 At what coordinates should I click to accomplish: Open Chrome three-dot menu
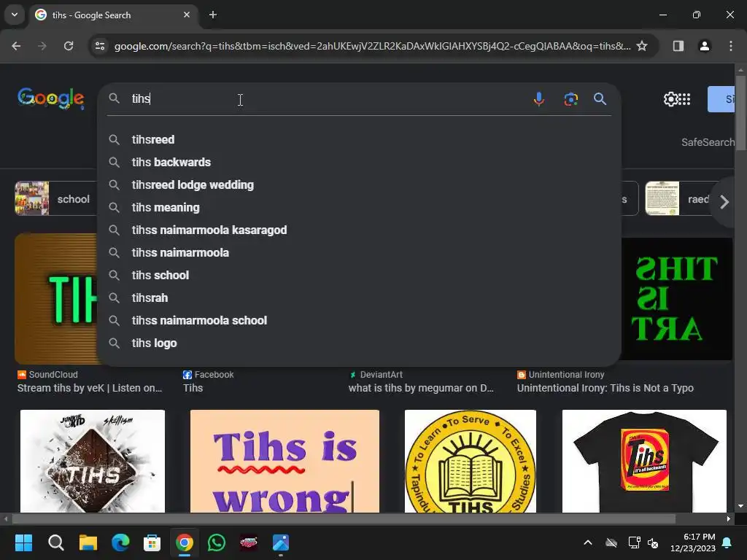tap(730, 46)
